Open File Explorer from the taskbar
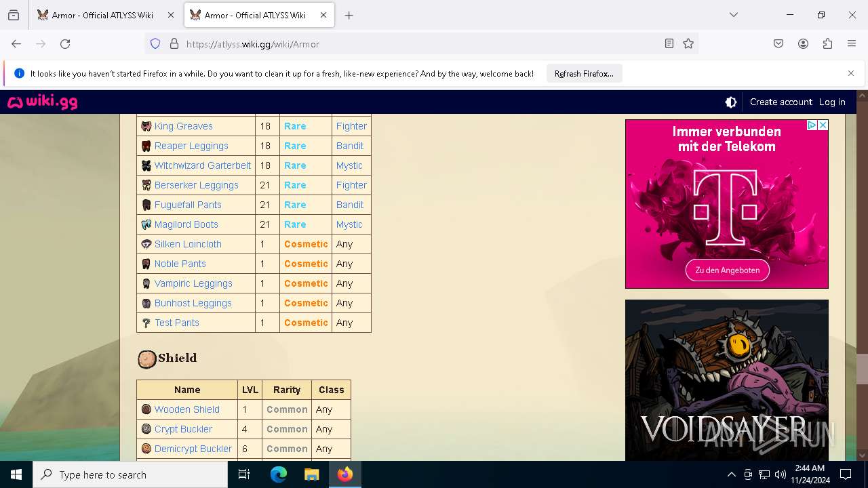 point(311,474)
